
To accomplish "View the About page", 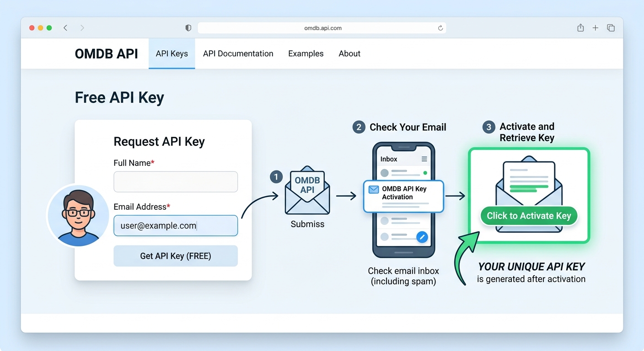I will point(349,53).
